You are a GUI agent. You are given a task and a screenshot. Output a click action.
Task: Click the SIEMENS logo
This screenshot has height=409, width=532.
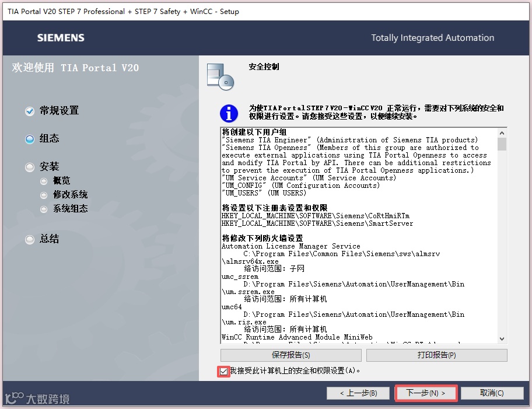pyautogui.click(x=61, y=38)
